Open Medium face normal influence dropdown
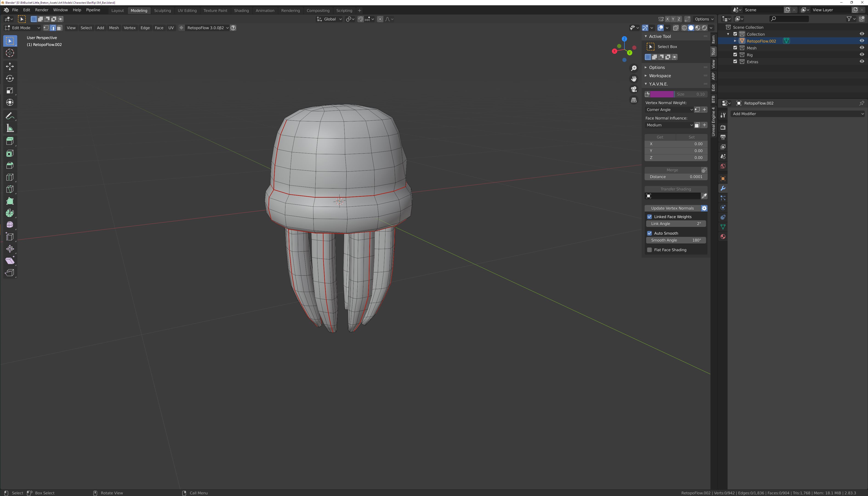868x496 pixels. coord(669,125)
